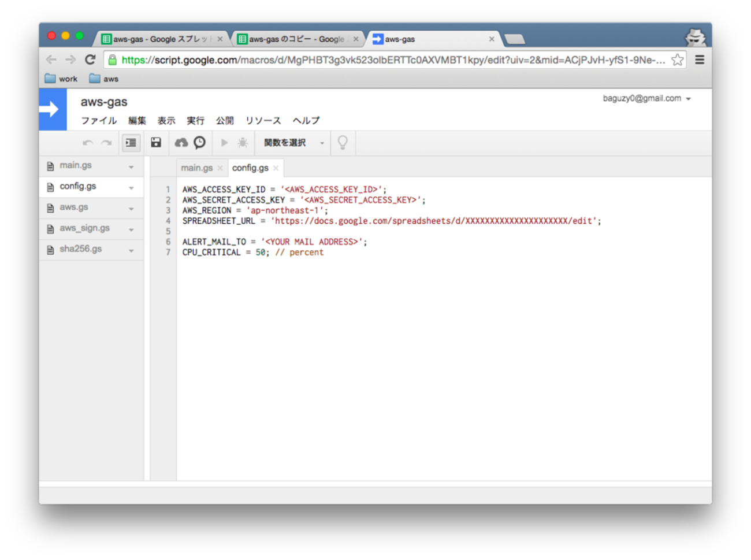Select sha256.gs in the file list

pos(80,249)
